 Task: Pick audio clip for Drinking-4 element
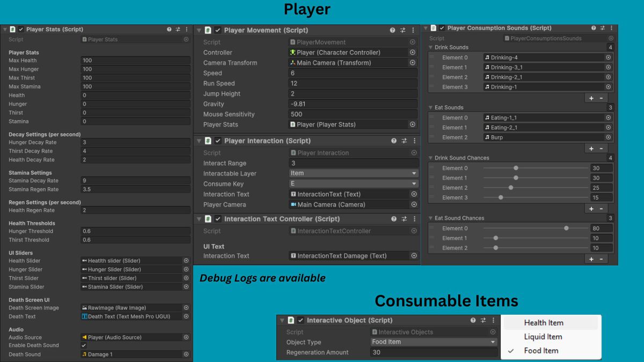609,57
